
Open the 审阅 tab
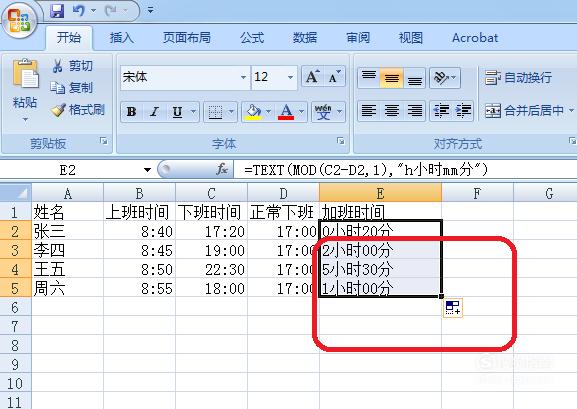tap(358, 38)
